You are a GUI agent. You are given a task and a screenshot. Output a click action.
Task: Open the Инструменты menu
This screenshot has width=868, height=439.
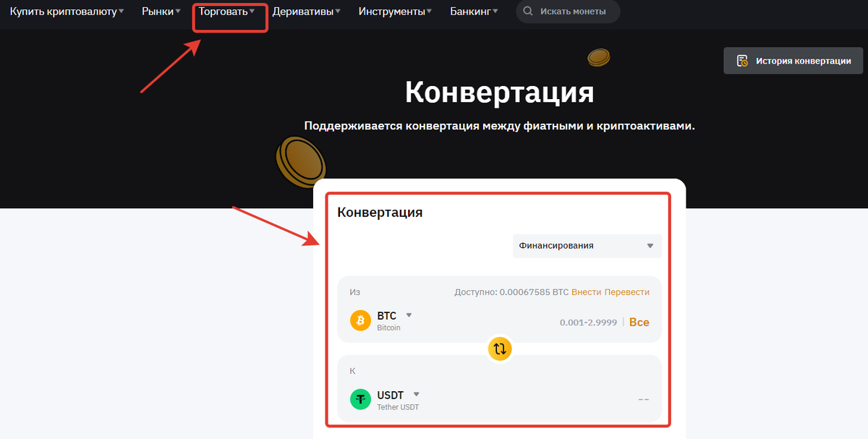pos(396,12)
